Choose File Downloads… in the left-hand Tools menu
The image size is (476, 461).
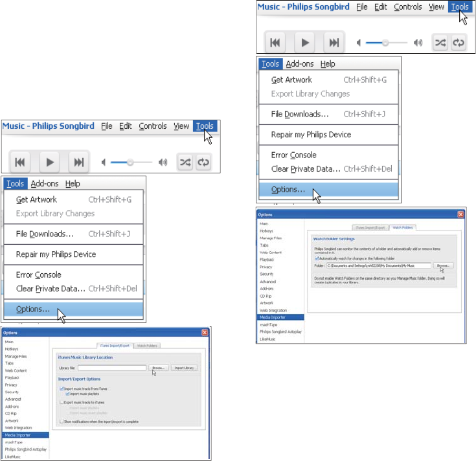[x=73, y=234]
